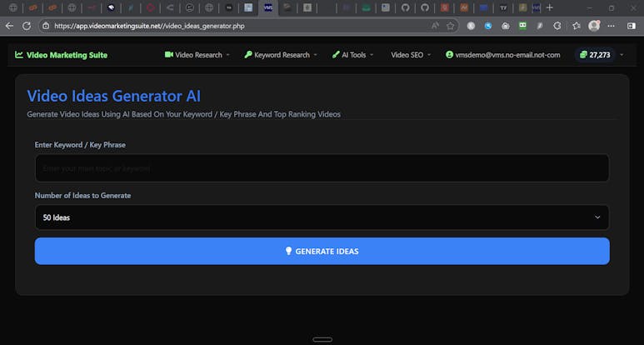644x345 pixels.
Task: Open a new browser tab
Action: point(549,7)
